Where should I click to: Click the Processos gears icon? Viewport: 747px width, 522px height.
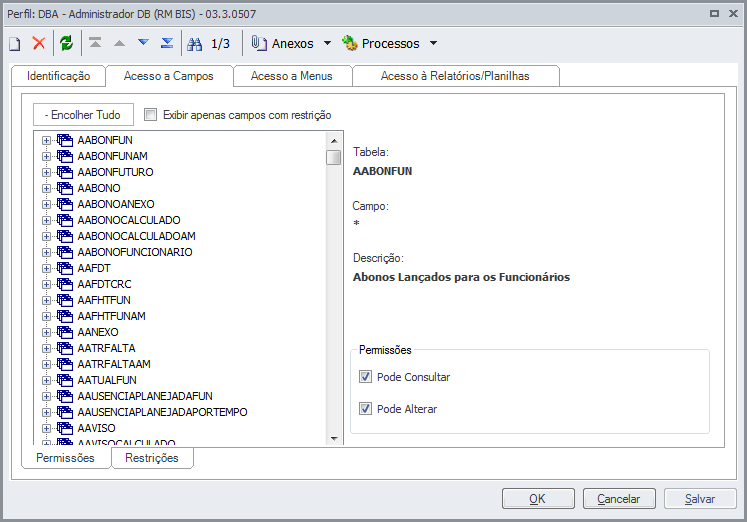pos(350,44)
